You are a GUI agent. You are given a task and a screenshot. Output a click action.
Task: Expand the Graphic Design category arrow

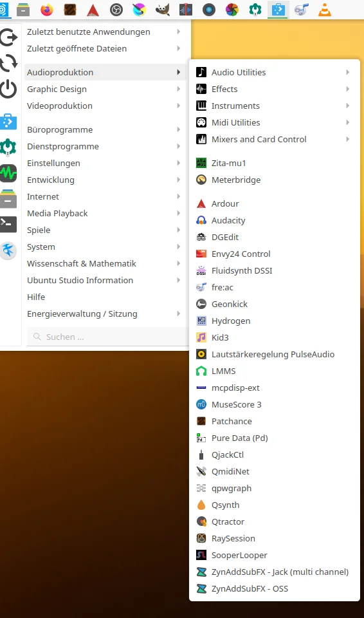click(x=178, y=89)
